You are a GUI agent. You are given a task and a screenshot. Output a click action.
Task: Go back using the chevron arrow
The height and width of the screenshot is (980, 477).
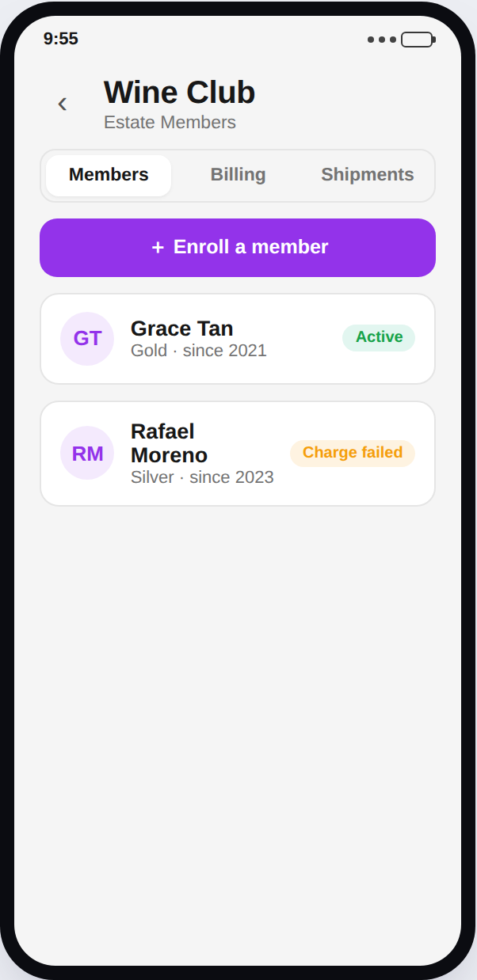(62, 104)
